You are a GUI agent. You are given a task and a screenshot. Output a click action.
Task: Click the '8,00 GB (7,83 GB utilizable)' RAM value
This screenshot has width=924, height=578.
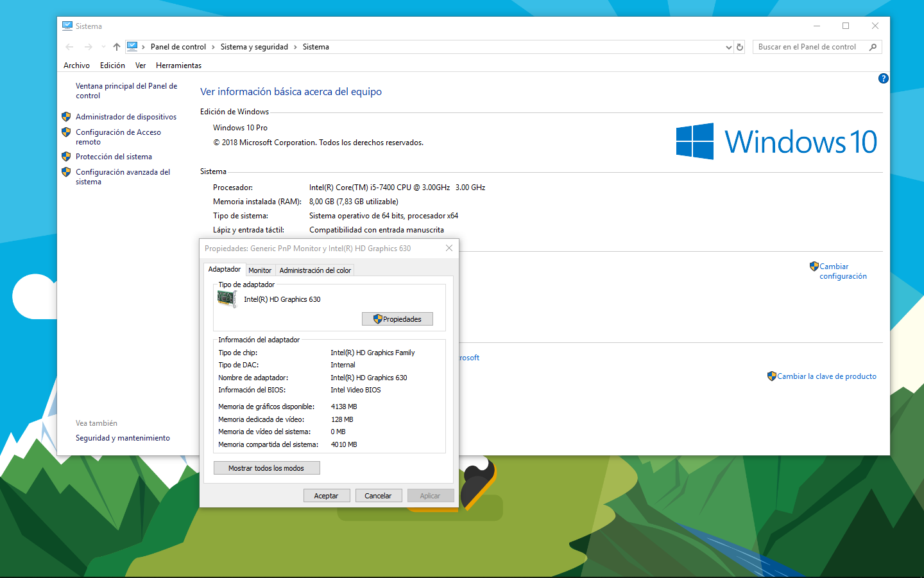(354, 202)
